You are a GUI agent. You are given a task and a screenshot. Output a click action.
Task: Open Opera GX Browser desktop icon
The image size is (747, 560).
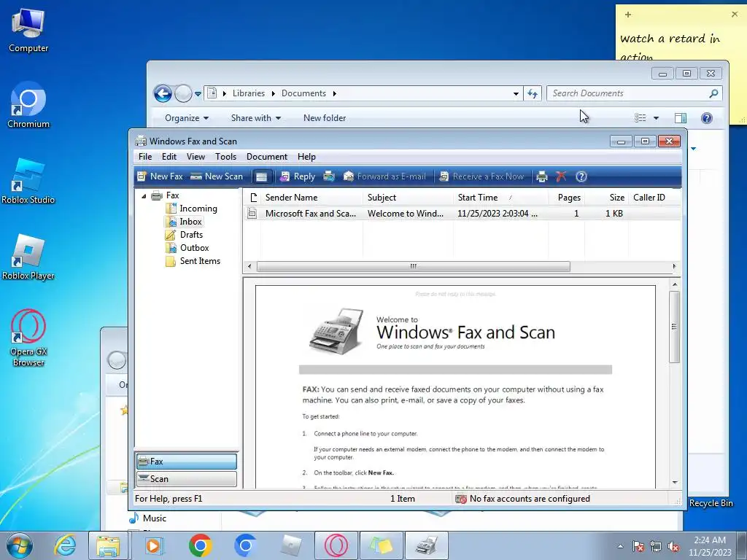(x=28, y=338)
